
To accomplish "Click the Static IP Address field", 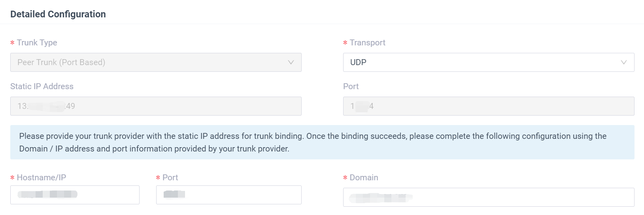I will [x=156, y=106].
